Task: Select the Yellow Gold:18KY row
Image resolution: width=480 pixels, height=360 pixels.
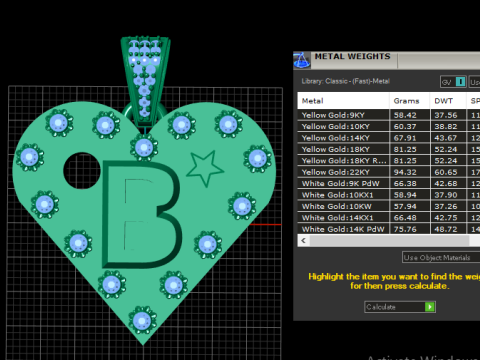Action: (x=389, y=149)
